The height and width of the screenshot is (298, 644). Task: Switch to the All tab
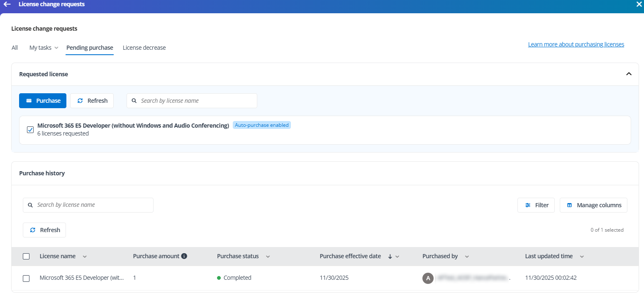(15, 48)
